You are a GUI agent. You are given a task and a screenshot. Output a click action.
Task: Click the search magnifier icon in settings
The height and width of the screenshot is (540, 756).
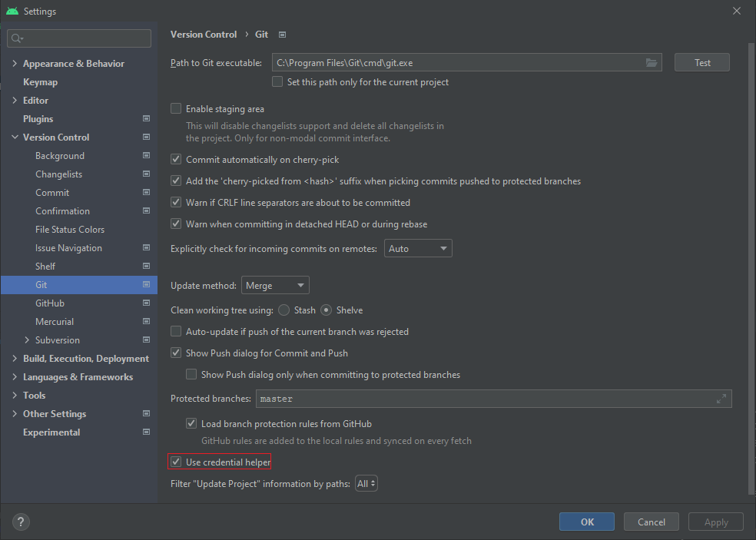(17, 38)
